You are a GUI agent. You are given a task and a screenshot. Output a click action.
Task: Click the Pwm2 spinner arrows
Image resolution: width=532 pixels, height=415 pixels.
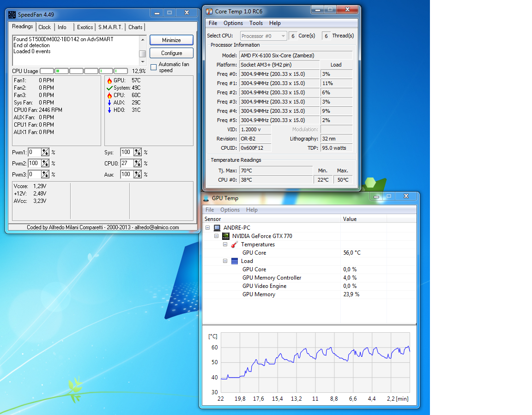click(x=45, y=163)
